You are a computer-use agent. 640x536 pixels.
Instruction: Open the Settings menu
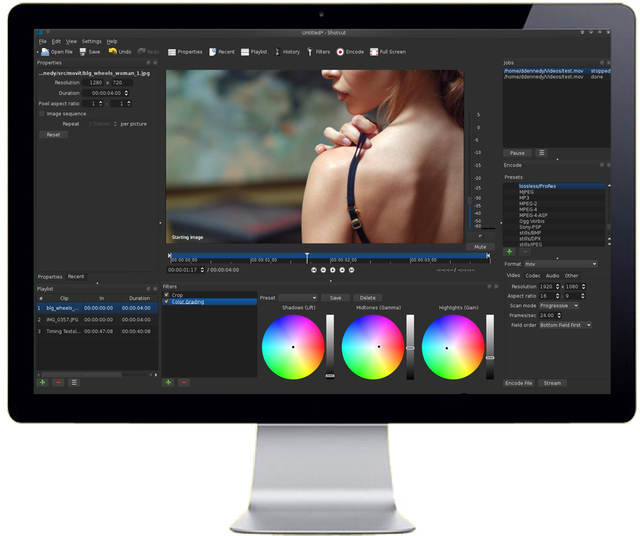point(91,41)
